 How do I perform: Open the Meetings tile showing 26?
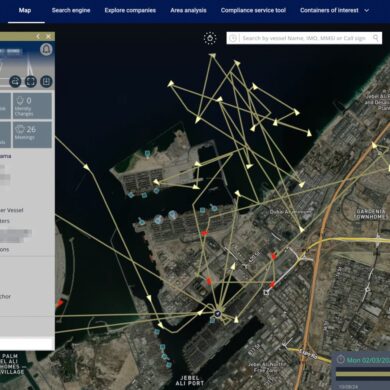pyautogui.click(x=32, y=134)
